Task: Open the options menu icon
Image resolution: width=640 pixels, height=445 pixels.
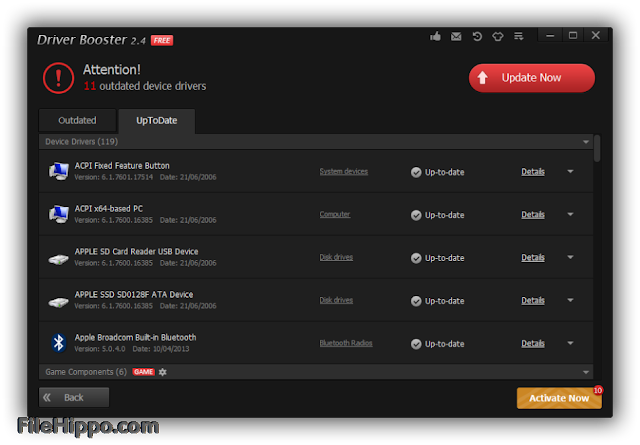Action: 518,36
